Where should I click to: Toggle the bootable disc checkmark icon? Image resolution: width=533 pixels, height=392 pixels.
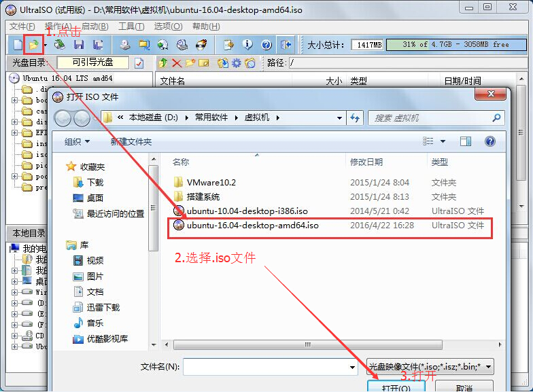click(x=139, y=63)
